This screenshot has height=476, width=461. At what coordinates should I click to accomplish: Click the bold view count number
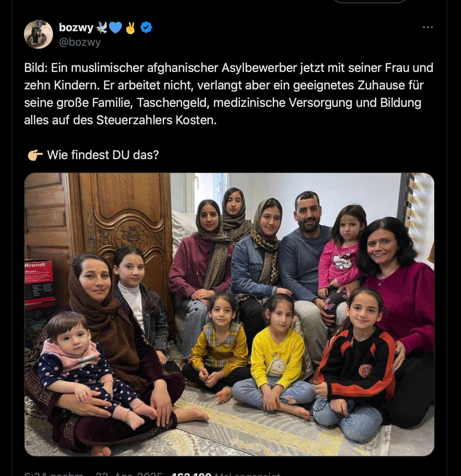(192, 474)
